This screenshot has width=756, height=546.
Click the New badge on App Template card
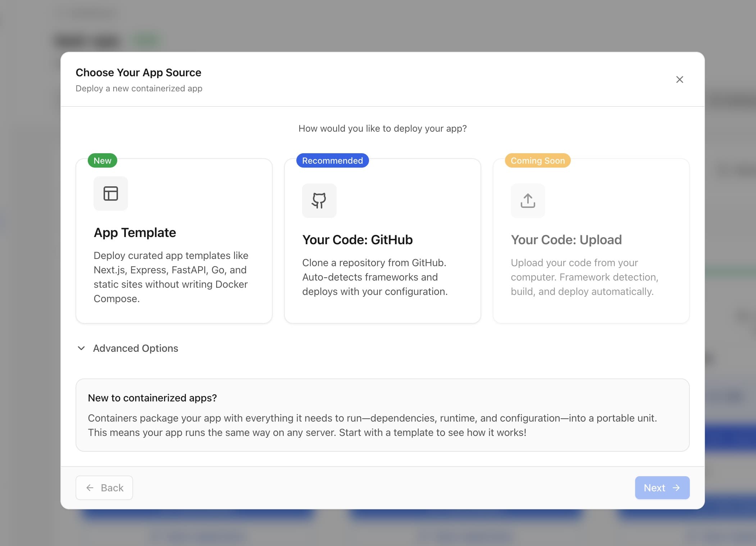102,160
